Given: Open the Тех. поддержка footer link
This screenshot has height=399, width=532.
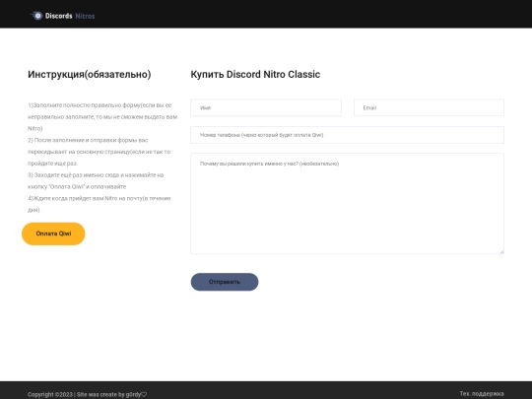Looking at the screenshot, I should click(482, 393).
